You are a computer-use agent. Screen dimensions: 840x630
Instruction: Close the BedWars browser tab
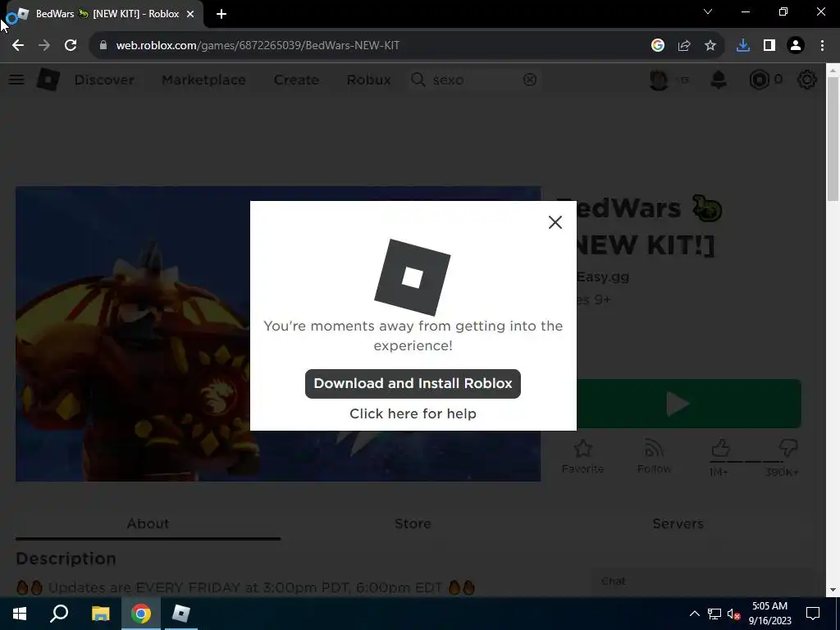[190, 15]
